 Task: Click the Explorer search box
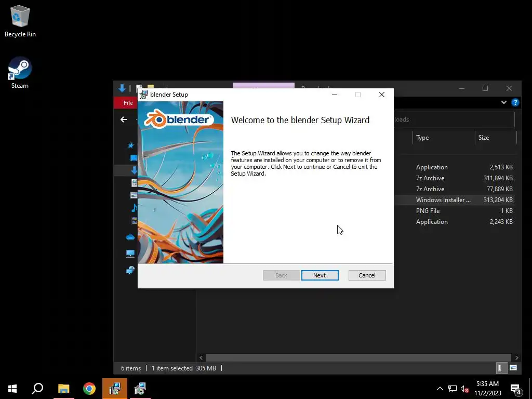(x=454, y=119)
